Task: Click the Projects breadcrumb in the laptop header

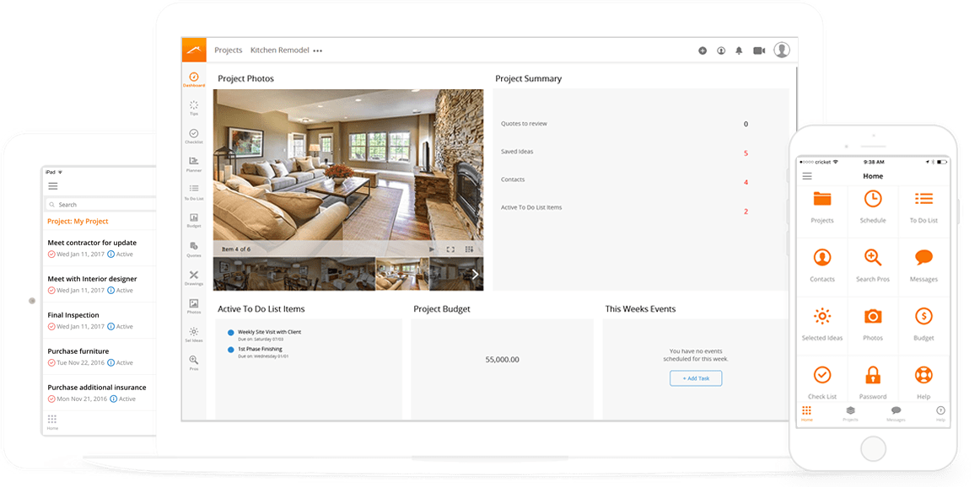Action: coord(228,51)
